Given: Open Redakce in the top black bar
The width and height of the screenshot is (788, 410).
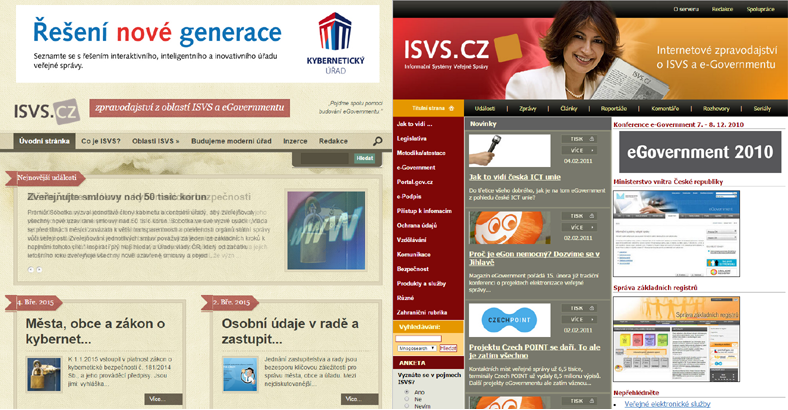Looking at the screenshot, I should pyautogui.click(x=722, y=9).
